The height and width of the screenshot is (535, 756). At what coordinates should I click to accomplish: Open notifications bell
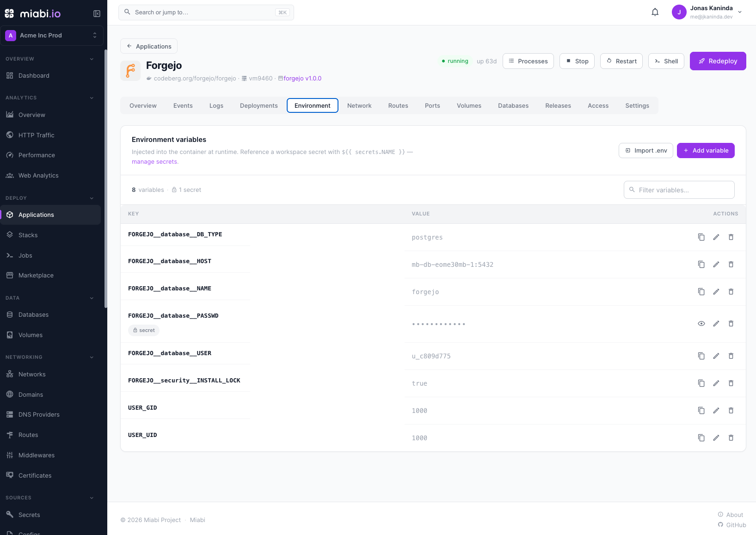pyautogui.click(x=655, y=12)
